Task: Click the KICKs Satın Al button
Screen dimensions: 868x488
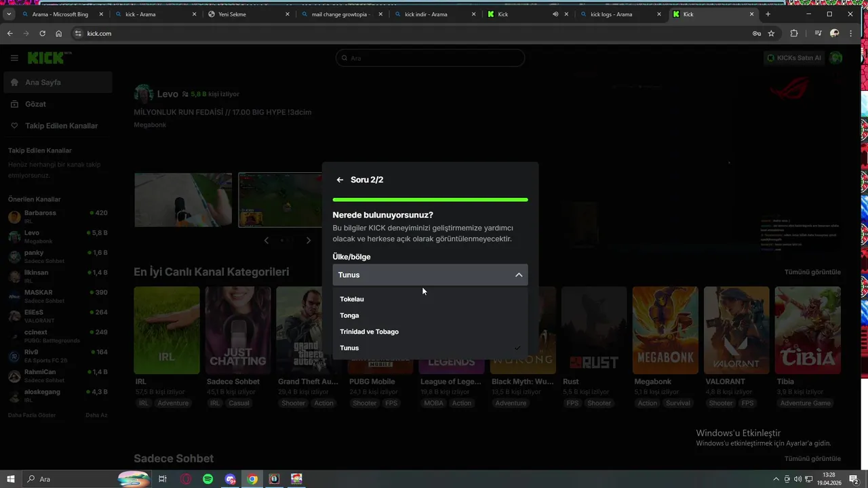Action: click(793, 58)
